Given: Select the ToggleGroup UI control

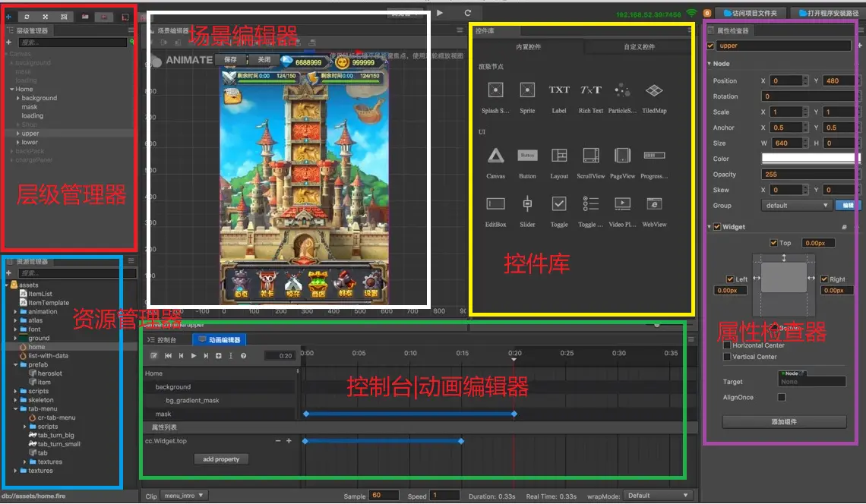Looking at the screenshot, I should 591,203.
